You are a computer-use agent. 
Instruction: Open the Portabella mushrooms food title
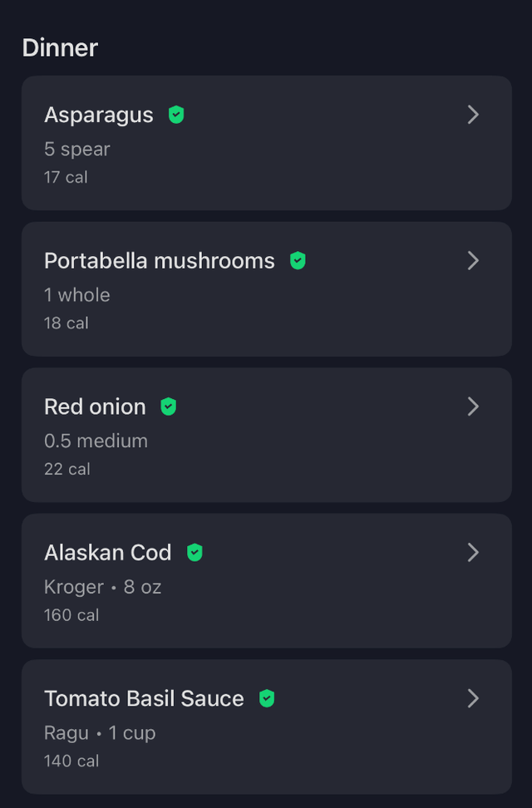[x=160, y=261]
